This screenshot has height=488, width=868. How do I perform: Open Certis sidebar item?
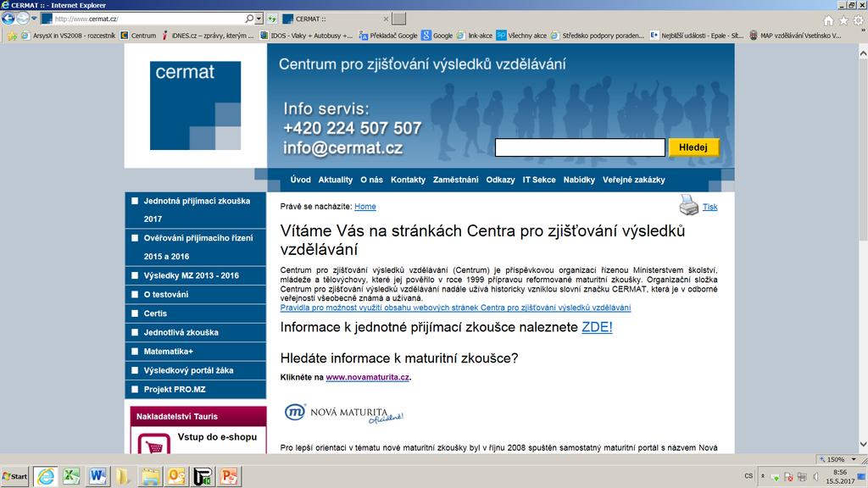(x=196, y=313)
